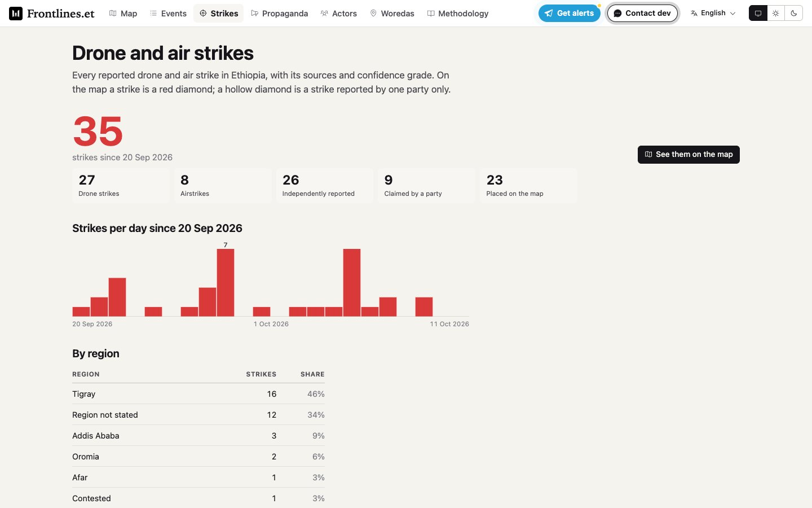Click Tigray's 46% share value
The height and width of the screenshot is (508, 812).
tap(316, 394)
